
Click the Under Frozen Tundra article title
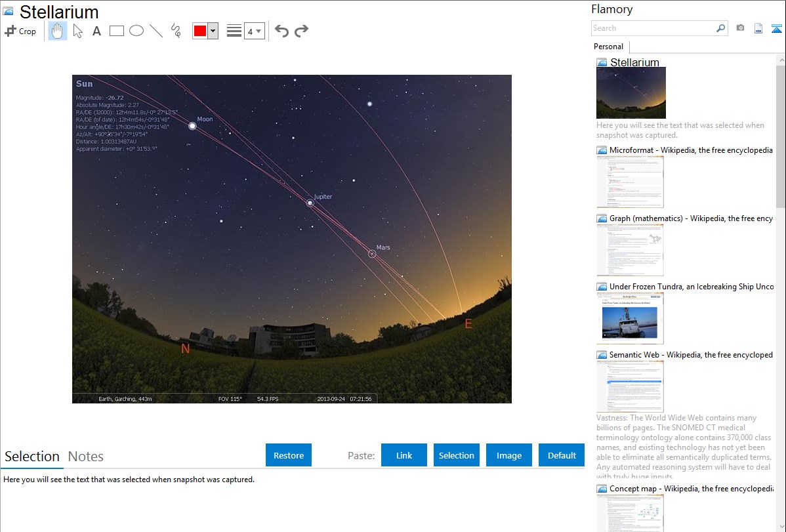click(692, 286)
